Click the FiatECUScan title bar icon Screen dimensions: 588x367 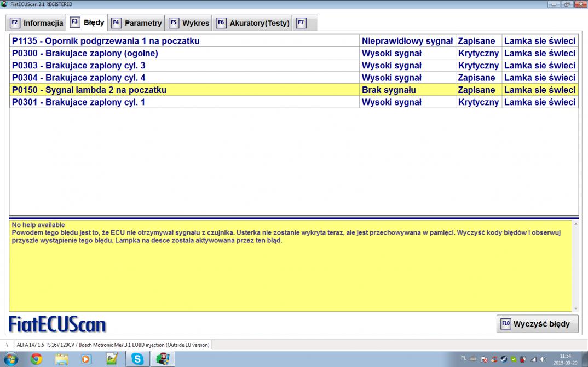4,4
